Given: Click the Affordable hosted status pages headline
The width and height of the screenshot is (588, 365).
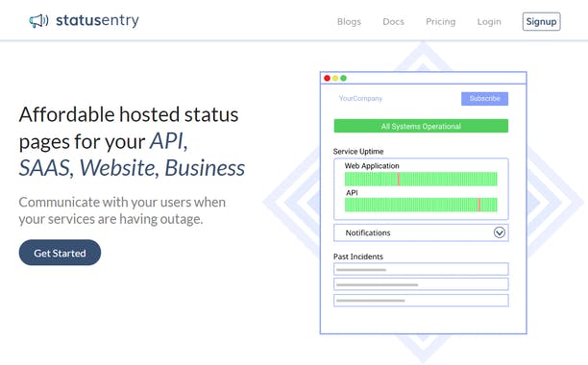Looking at the screenshot, I should (132, 141).
